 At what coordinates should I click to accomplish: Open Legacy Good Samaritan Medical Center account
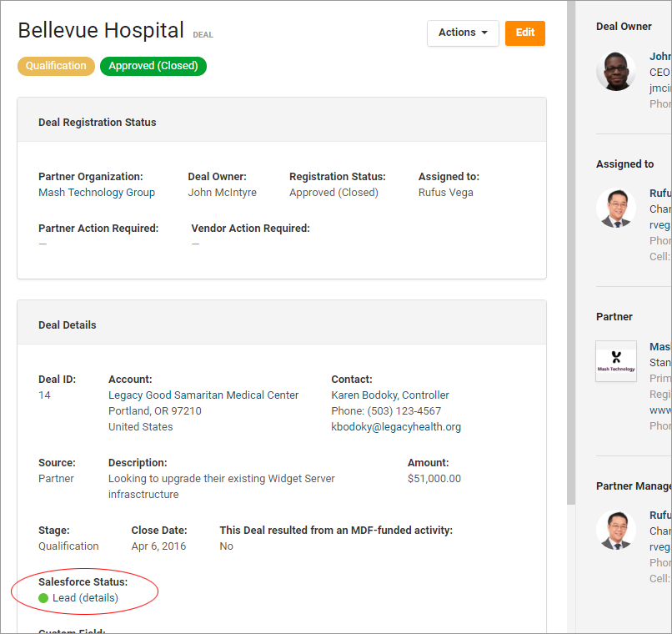203,395
